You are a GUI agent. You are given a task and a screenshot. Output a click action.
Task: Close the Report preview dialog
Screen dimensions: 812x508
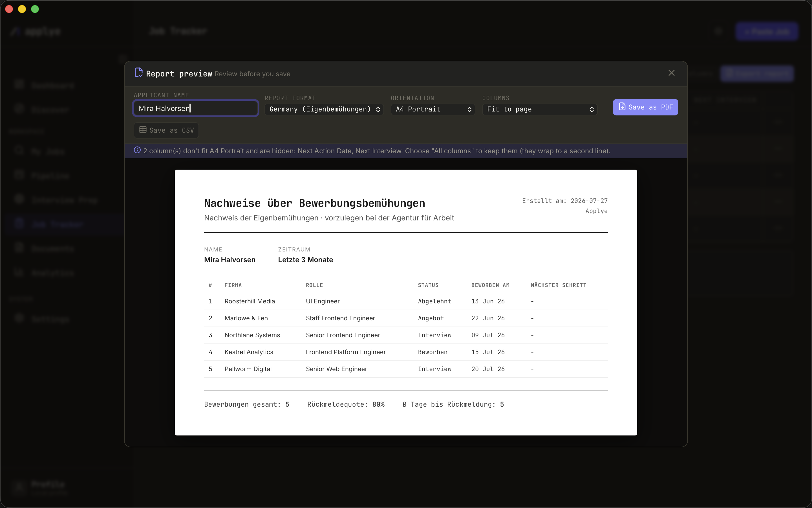tap(671, 73)
